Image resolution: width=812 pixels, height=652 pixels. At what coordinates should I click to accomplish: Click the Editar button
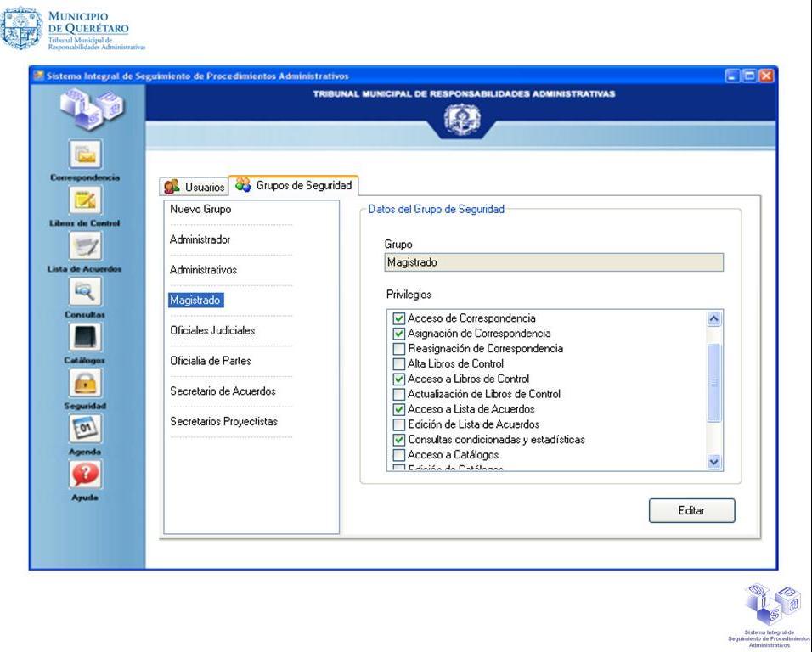point(691,510)
